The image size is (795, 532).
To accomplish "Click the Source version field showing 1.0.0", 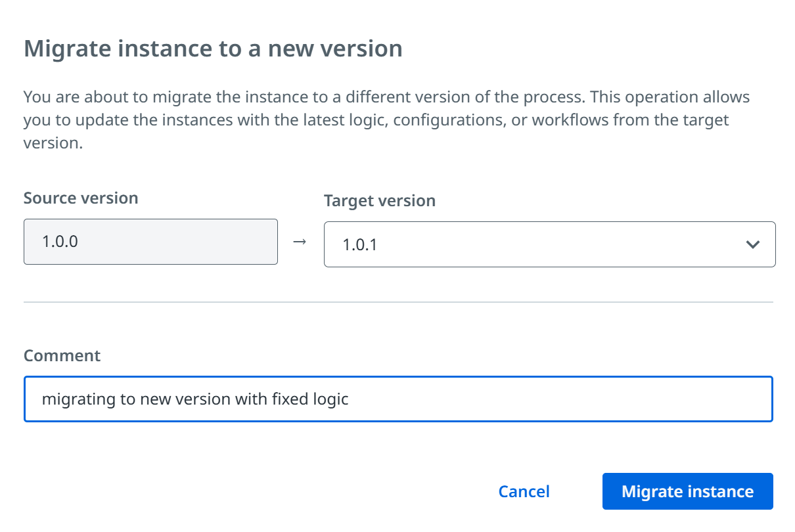I will click(x=150, y=242).
